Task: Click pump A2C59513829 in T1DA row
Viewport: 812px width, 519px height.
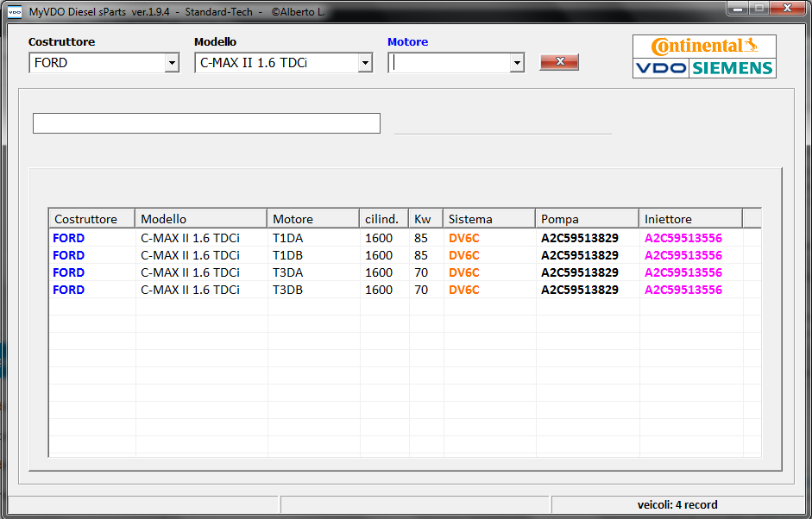Action: pyautogui.click(x=580, y=238)
